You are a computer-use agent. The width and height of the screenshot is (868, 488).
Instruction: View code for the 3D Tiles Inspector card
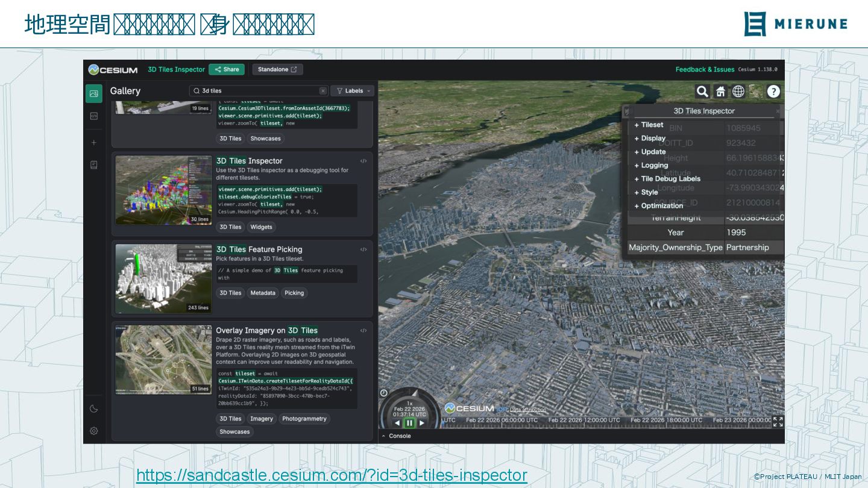coord(363,161)
